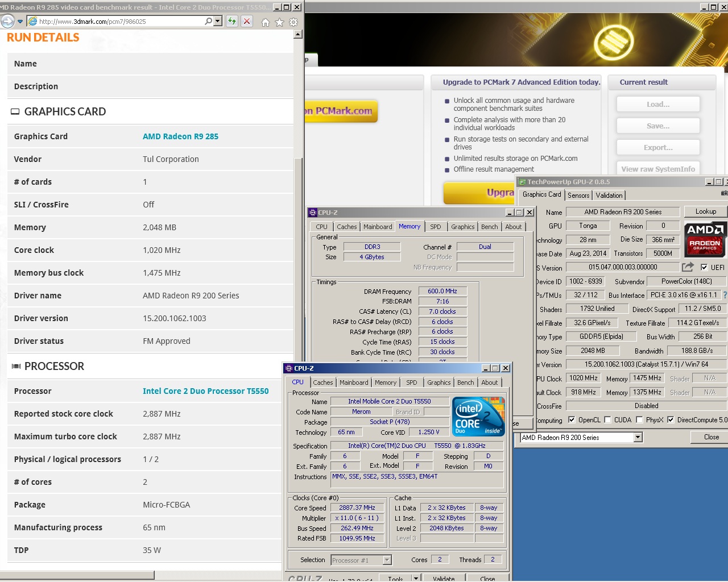Click the Tools button in CPU-Z

(x=396, y=579)
